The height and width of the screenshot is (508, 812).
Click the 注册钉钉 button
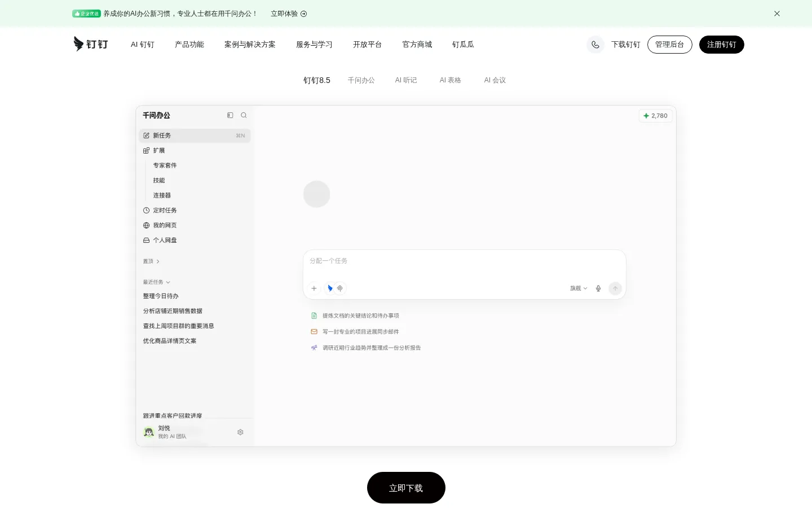point(722,45)
